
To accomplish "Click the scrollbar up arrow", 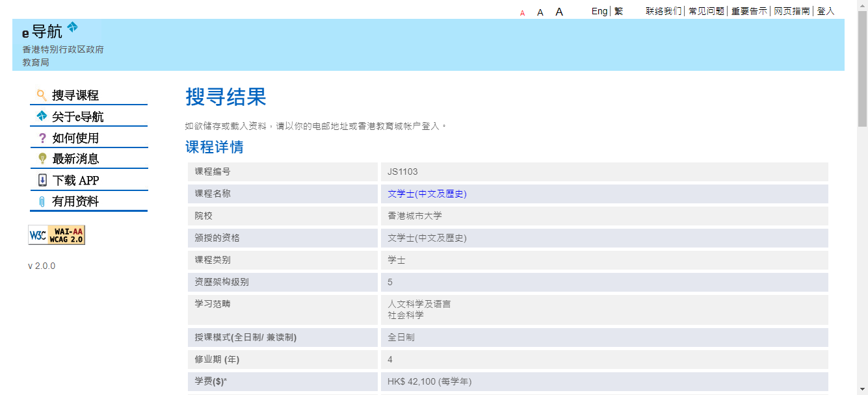I will [x=862, y=5].
